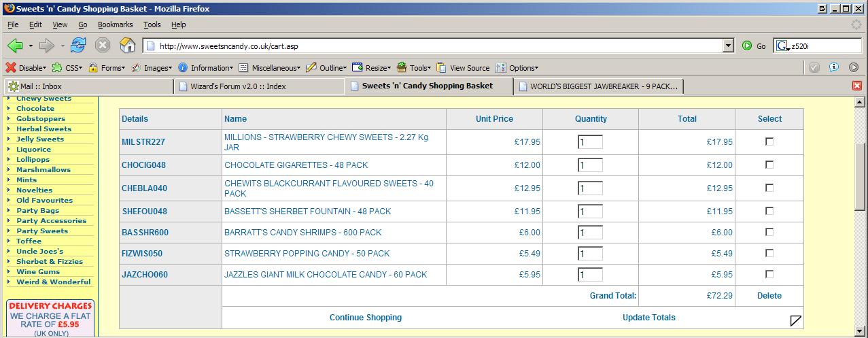Tick the select checkbox for BASSHR600 row

[x=769, y=232]
